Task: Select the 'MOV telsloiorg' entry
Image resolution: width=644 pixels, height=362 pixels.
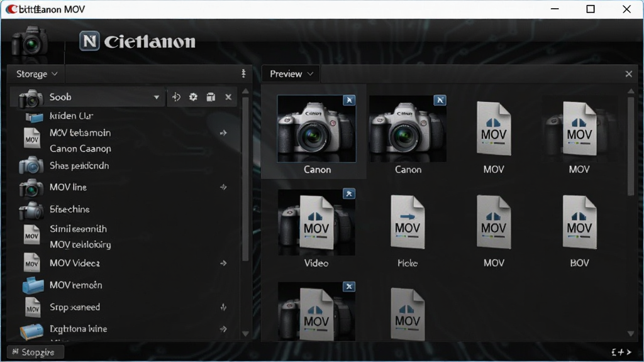Action: [80, 244]
